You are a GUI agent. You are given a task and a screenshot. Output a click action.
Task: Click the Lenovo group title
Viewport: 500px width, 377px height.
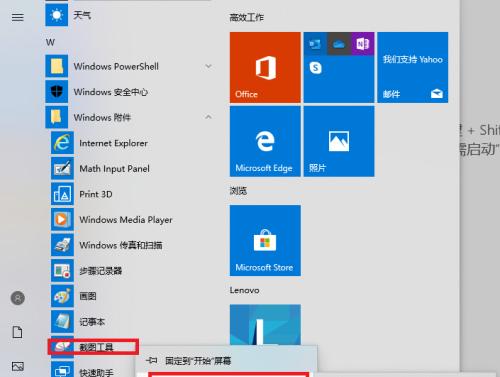pyautogui.click(x=244, y=290)
